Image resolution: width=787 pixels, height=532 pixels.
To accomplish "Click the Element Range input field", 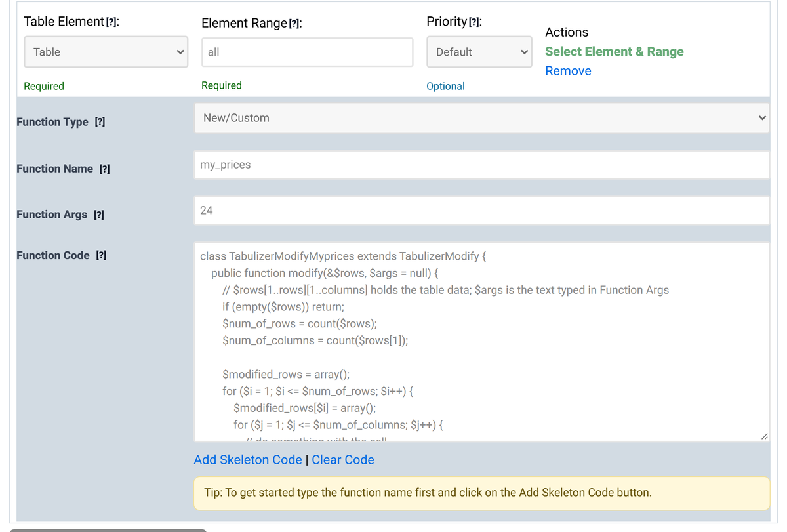I will pyautogui.click(x=307, y=52).
